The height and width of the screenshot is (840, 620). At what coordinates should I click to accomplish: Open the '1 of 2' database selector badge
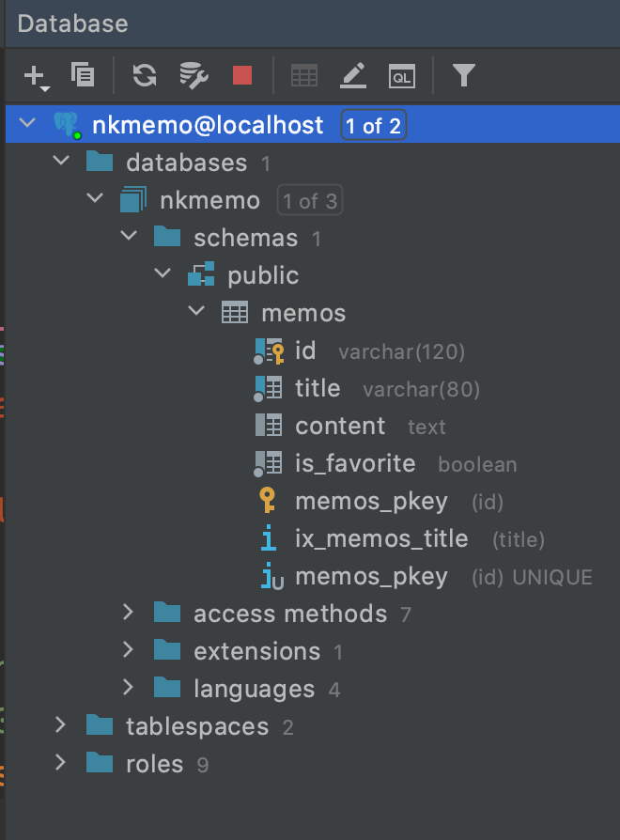374,125
